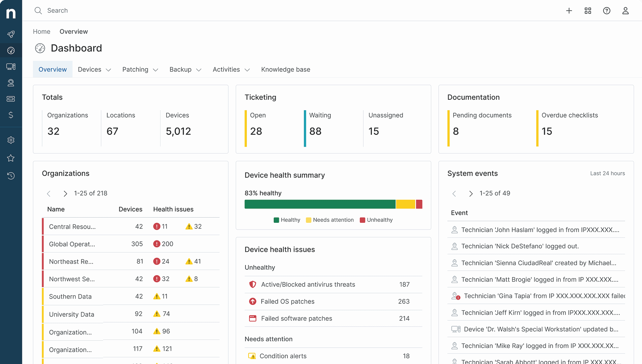Screen dimensions: 642x364
Task: Open the ticketing icon in left sidebar
Action: pos(11,99)
